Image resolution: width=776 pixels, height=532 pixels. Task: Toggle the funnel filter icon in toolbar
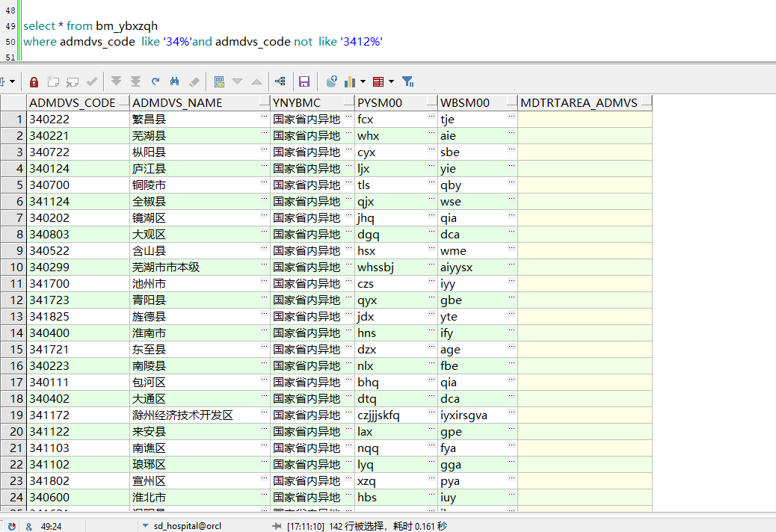tap(407, 81)
